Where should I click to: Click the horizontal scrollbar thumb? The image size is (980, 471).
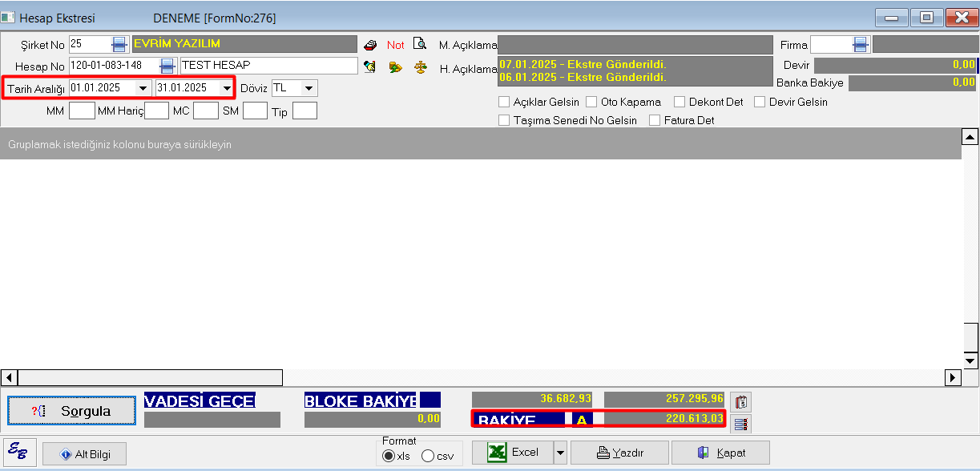(150, 376)
